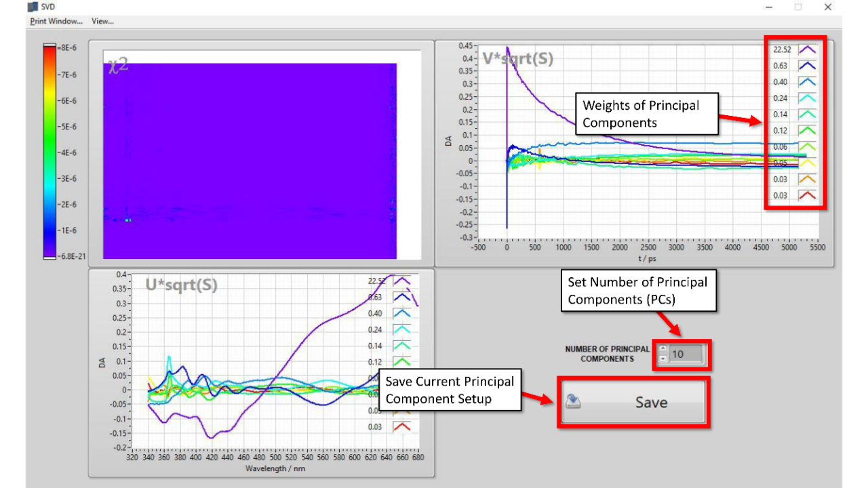Click the 0.03 red legend swatch in U*sqrt(S) plot

(x=402, y=427)
